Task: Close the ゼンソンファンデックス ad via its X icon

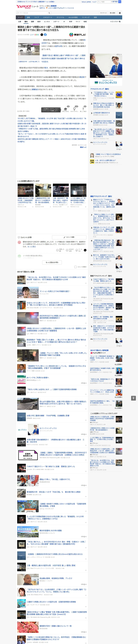Action: (121, 55)
